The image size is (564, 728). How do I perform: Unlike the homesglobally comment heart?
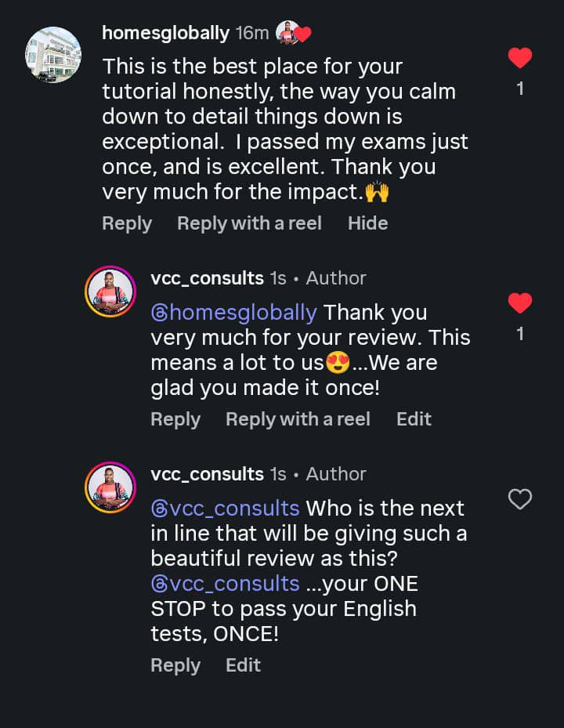tap(520, 58)
